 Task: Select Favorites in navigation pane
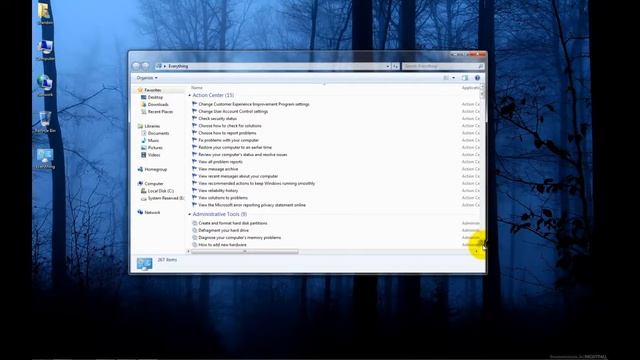click(x=153, y=90)
